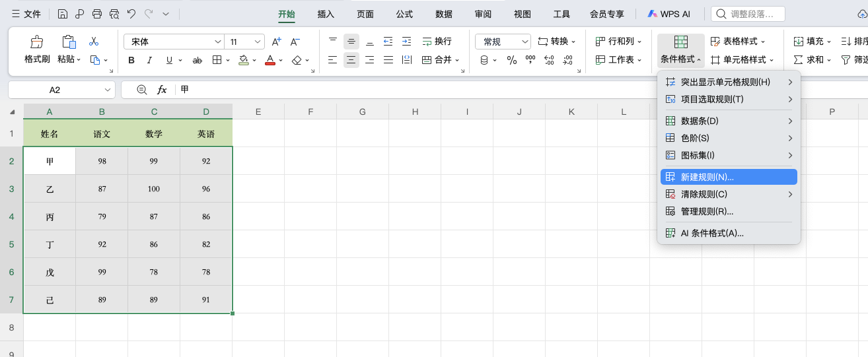Expand the 合并 merge dropdown
The height and width of the screenshot is (357, 868).
point(456,60)
